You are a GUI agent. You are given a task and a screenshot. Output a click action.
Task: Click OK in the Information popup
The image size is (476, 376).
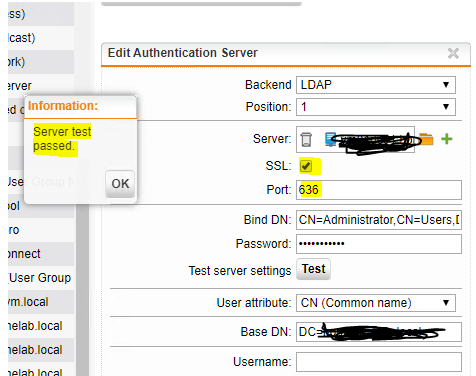tap(120, 184)
